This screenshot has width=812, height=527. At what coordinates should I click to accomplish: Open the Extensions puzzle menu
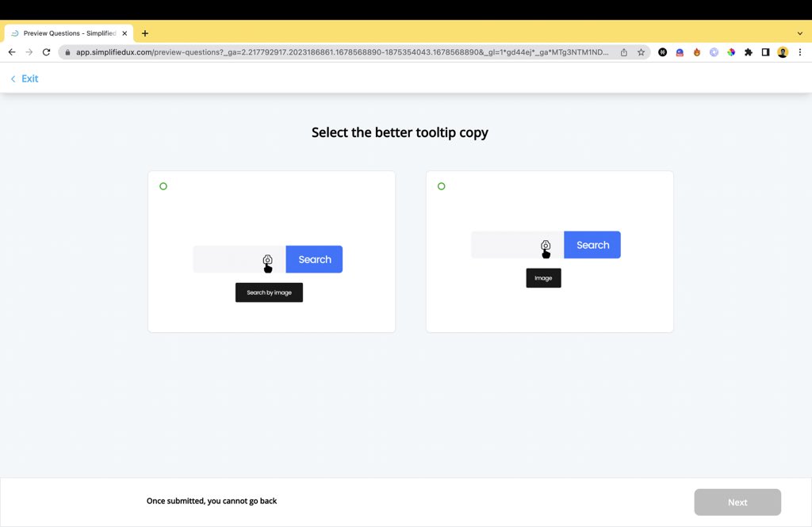click(749, 52)
